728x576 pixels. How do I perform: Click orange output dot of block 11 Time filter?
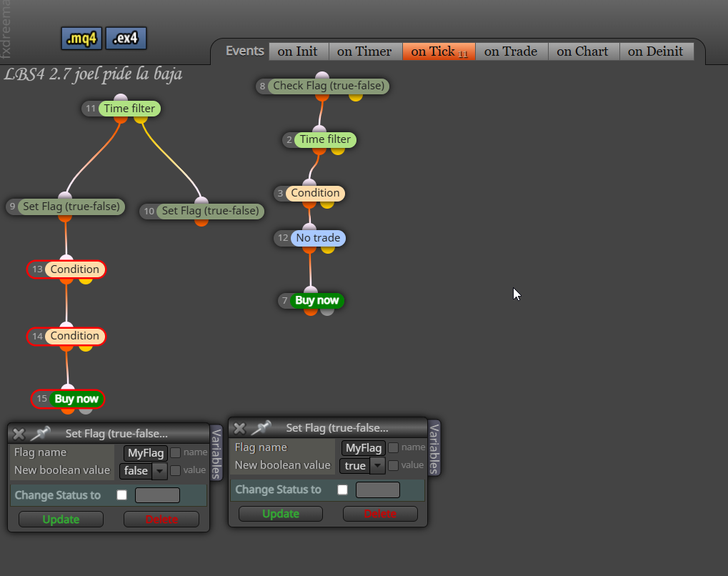pyautogui.click(x=121, y=119)
